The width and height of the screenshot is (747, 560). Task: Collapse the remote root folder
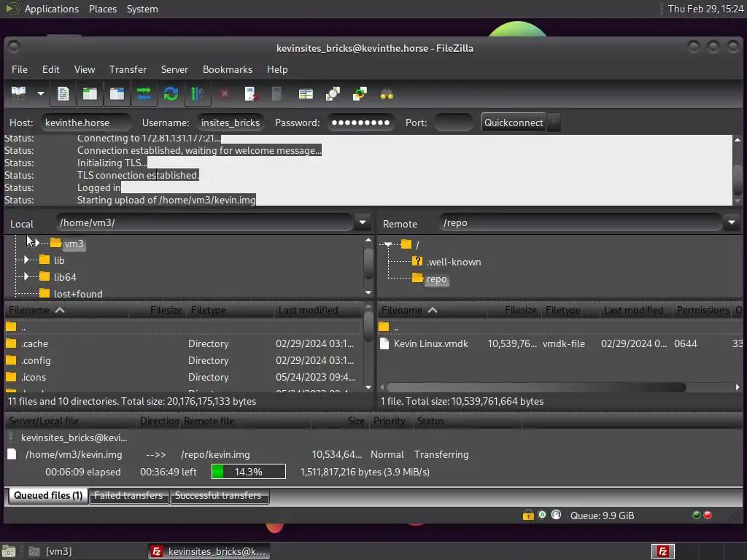(388, 245)
